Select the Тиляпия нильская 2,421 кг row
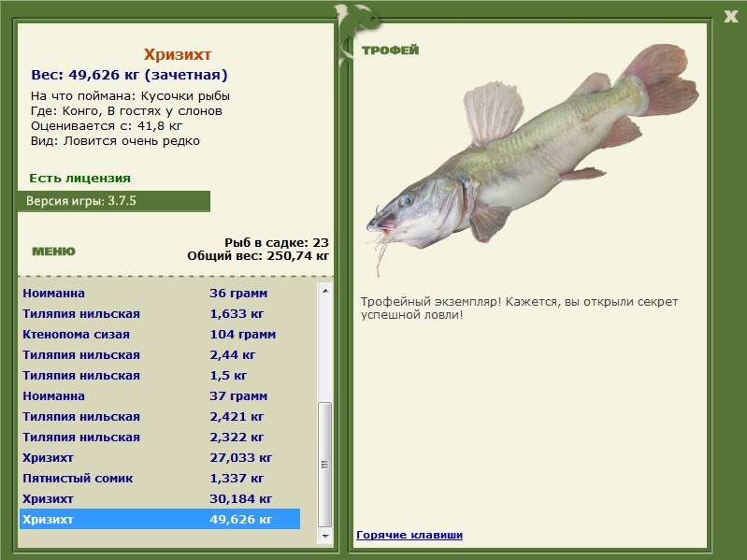Viewport: 747px width, 560px height. pos(160,417)
